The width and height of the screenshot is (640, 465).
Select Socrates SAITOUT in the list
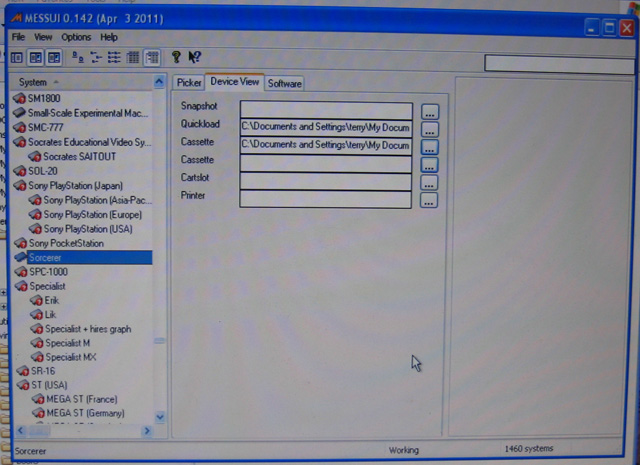pyautogui.click(x=80, y=156)
